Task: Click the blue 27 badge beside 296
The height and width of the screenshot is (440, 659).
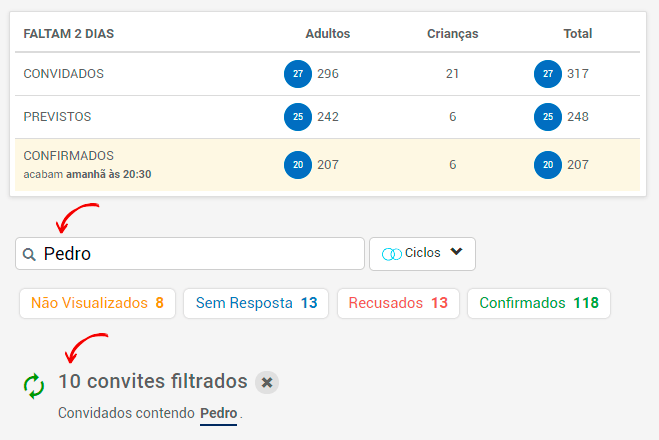Action: coord(298,74)
